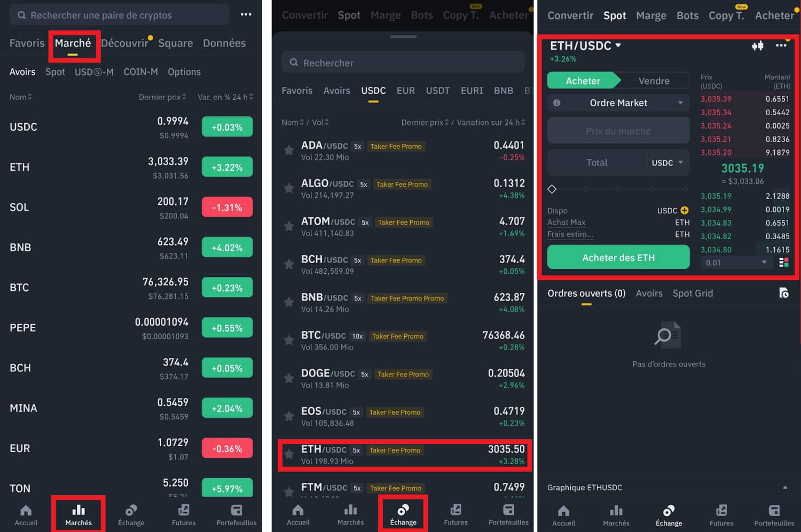The height and width of the screenshot is (532, 801).
Task: Star the BTC/USDC pair as a favorite
Action: [289, 340]
